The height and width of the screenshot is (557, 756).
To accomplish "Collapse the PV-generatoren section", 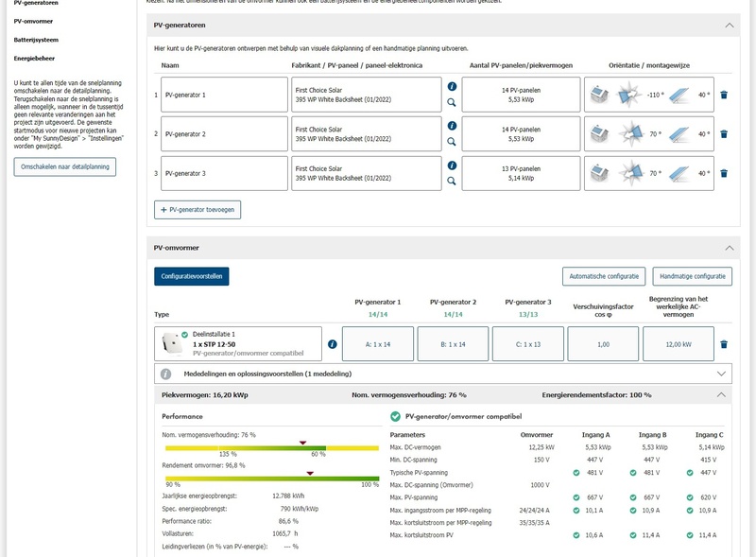I will (728, 26).
